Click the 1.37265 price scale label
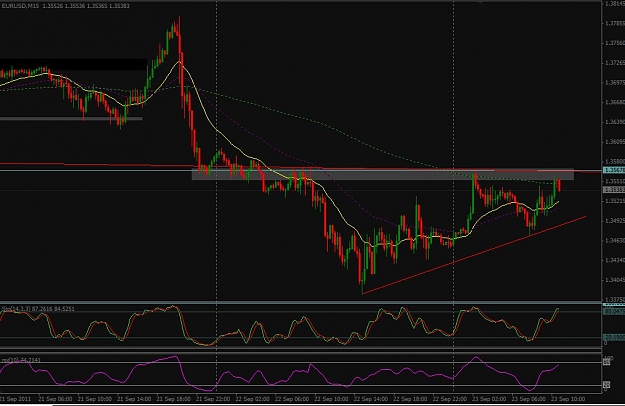625x406 pixels. (x=615, y=63)
